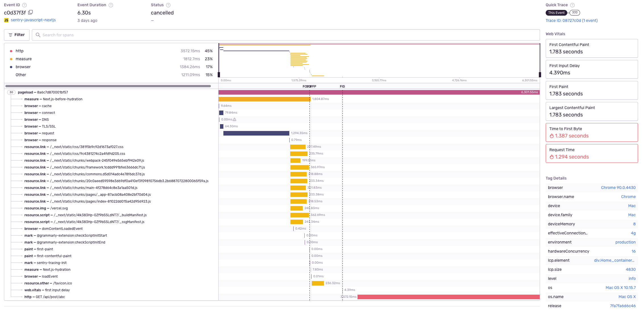Viewport: 644px width, 310px height.
Task: Click the red http span duration bar
Action: (448, 297)
